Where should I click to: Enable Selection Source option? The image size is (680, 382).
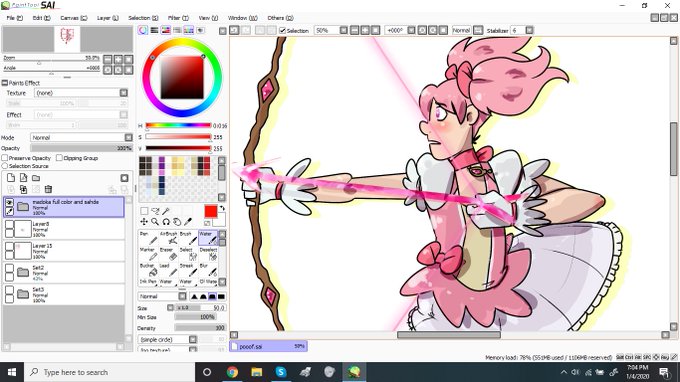5,166
